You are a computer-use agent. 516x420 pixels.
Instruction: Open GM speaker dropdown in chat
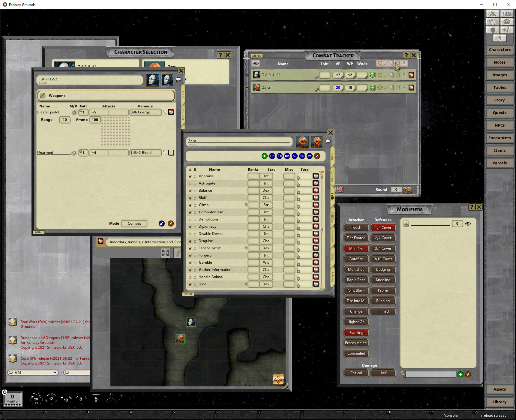click(x=55, y=373)
